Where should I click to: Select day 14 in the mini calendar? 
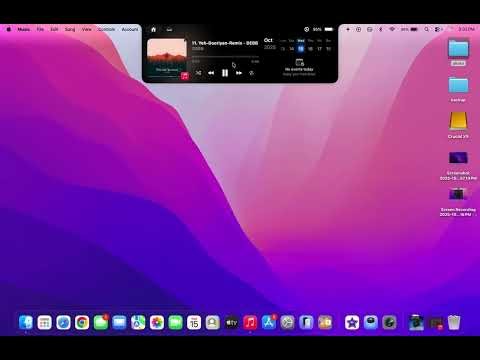coord(292,49)
